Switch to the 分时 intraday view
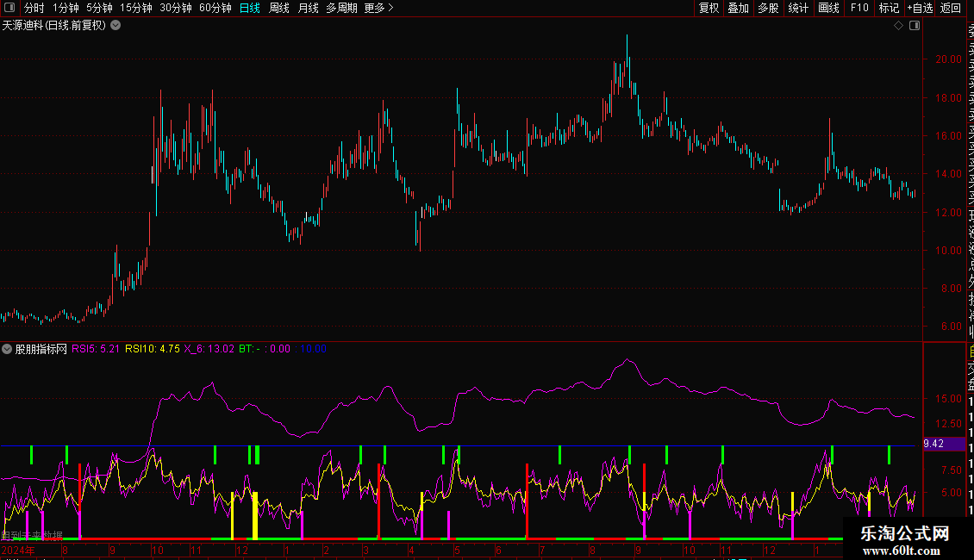974x560 pixels. click(x=34, y=8)
